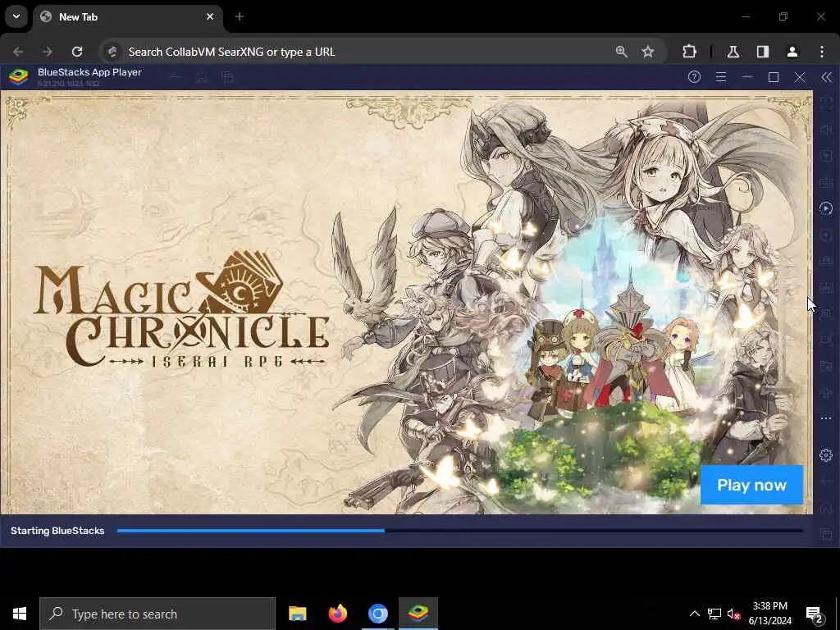This screenshot has width=840, height=630.
Task: Open Chrome tab search dropdown arrow
Action: tap(16, 16)
